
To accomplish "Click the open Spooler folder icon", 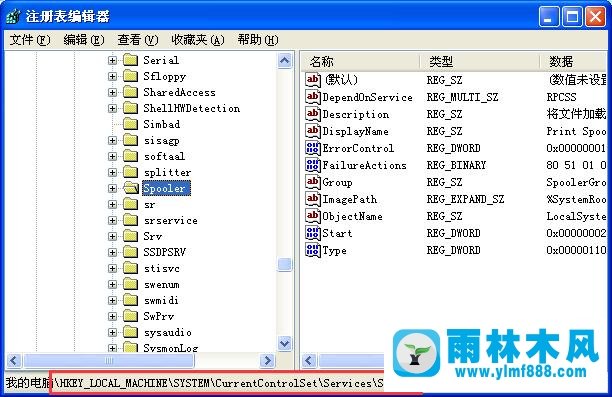I will pyautogui.click(x=131, y=188).
